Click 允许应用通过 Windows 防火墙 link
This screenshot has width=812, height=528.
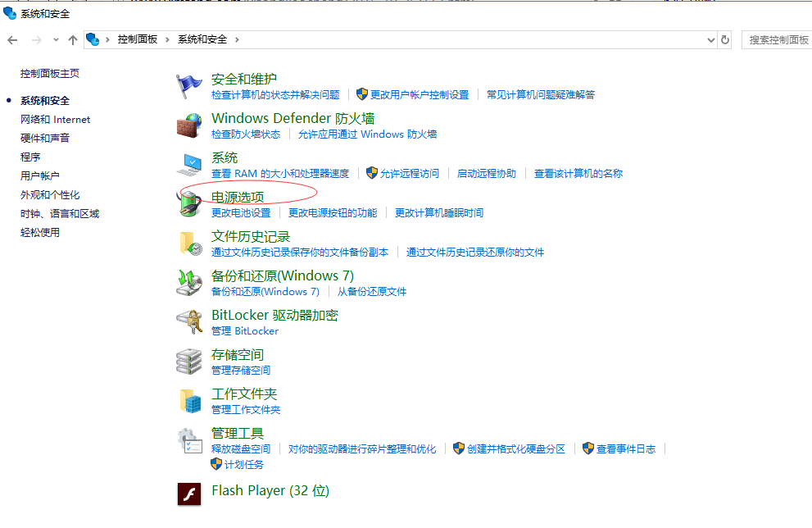click(x=367, y=134)
